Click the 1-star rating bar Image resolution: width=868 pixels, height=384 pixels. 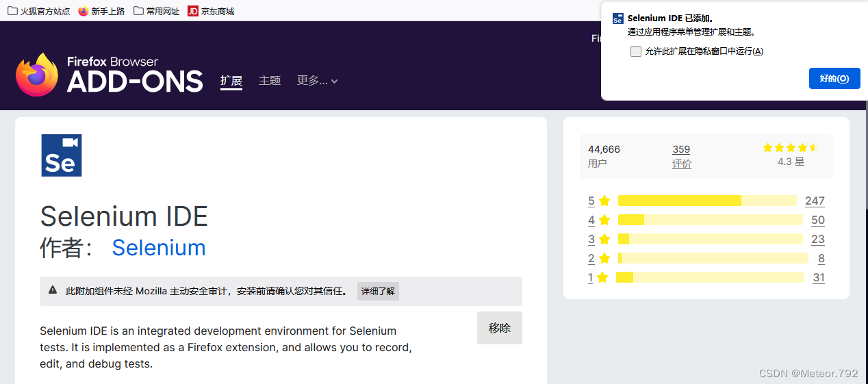click(x=710, y=277)
